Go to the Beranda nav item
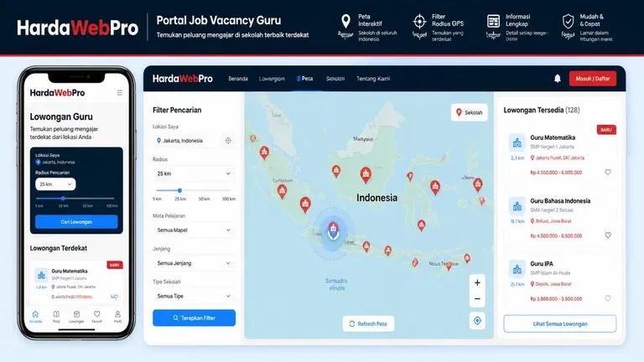 pyautogui.click(x=238, y=79)
